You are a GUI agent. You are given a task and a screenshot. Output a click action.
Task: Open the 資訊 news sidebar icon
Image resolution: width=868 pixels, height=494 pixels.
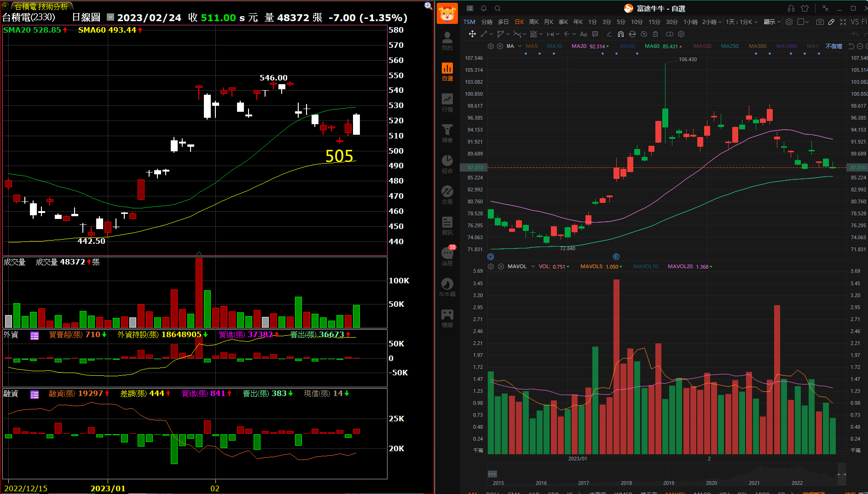(447, 225)
